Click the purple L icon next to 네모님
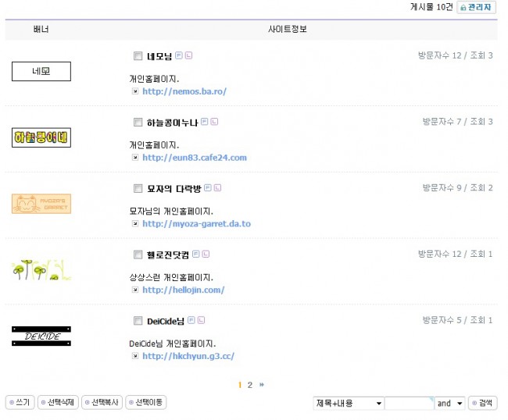The width and height of the screenshot is (508, 420). click(x=188, y=55)
